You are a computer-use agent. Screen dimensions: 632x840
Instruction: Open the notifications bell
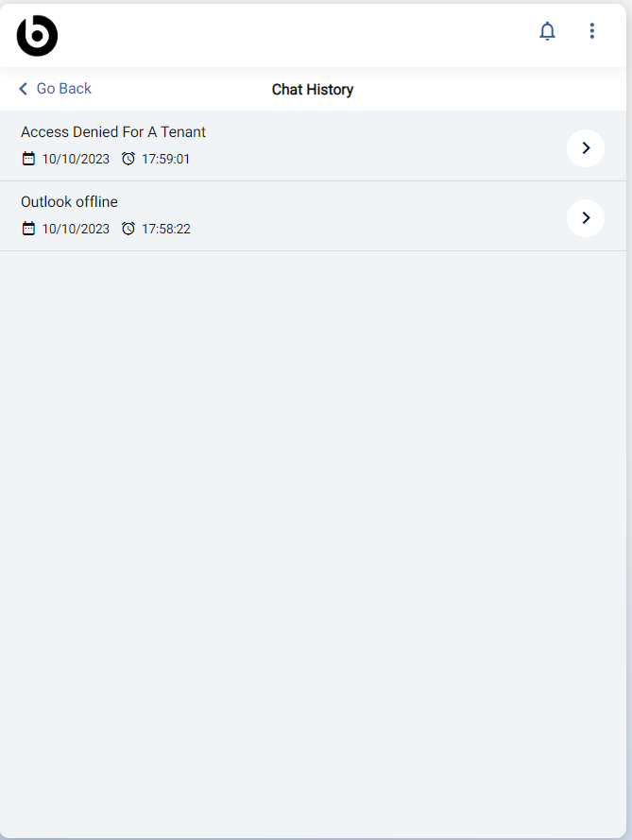[547, 31]
